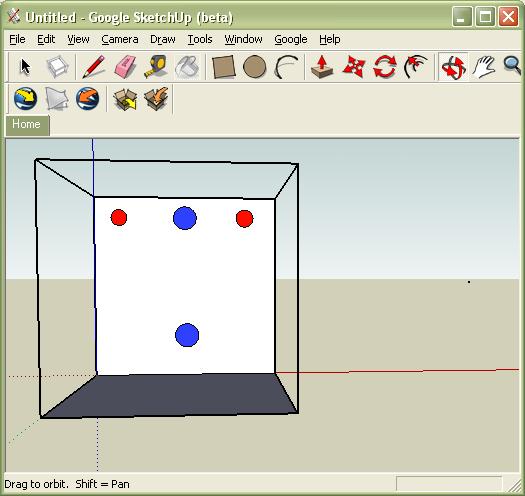Pick the red Pencil line tool
The width and height of the screenshot is (525, 496).
[x=93, y=67]
